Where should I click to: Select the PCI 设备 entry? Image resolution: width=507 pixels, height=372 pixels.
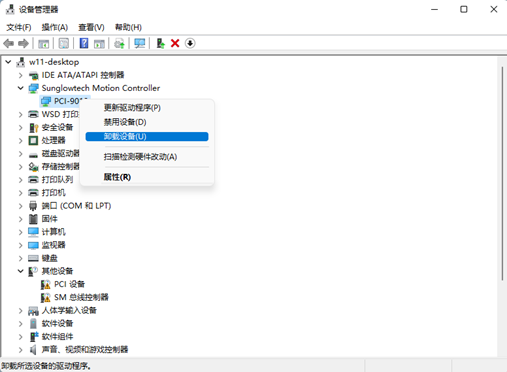coord(69,285)
